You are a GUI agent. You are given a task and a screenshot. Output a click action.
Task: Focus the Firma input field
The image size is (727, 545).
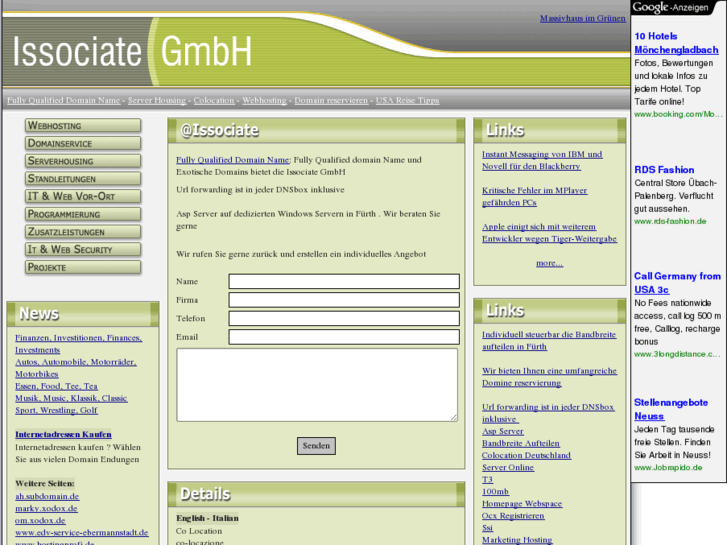[x=344, y=300]
